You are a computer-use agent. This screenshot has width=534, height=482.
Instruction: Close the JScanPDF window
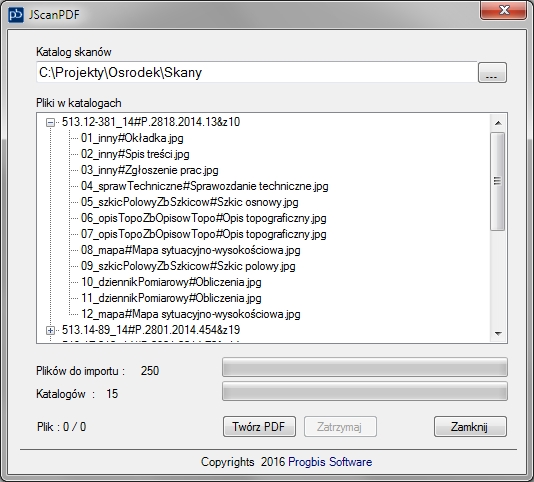tap(504, 10)
